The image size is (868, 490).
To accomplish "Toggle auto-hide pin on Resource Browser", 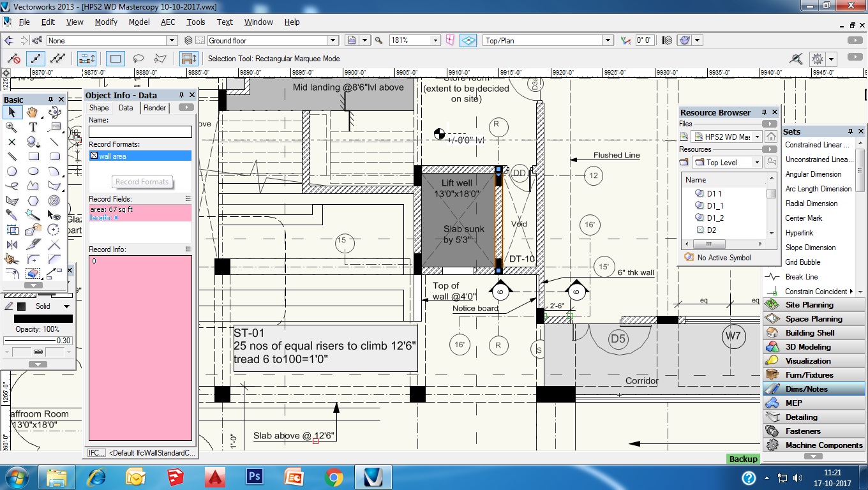I will click(x=765, y=112).
